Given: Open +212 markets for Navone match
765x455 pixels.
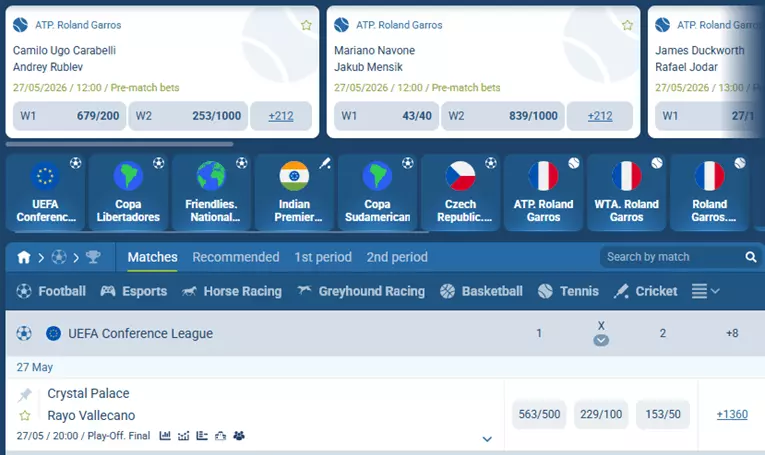Looking at the screenshot, I should click(600, 116).
